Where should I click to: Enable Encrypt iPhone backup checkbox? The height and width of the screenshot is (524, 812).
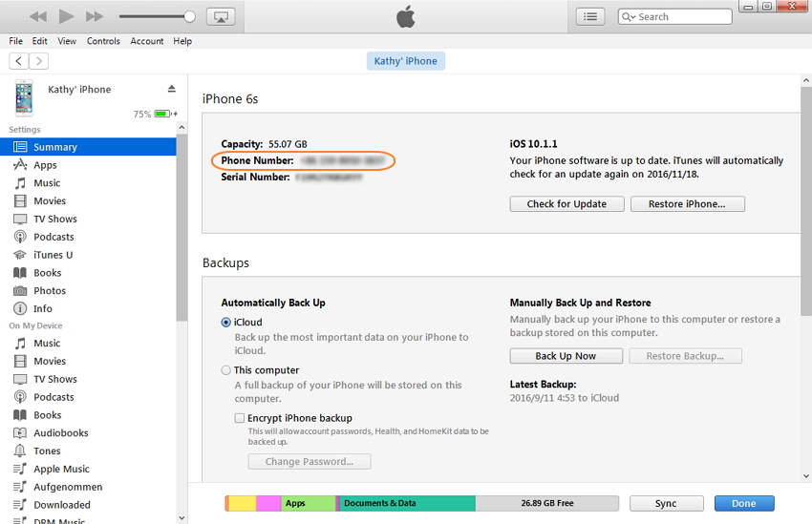pos(240,418)
